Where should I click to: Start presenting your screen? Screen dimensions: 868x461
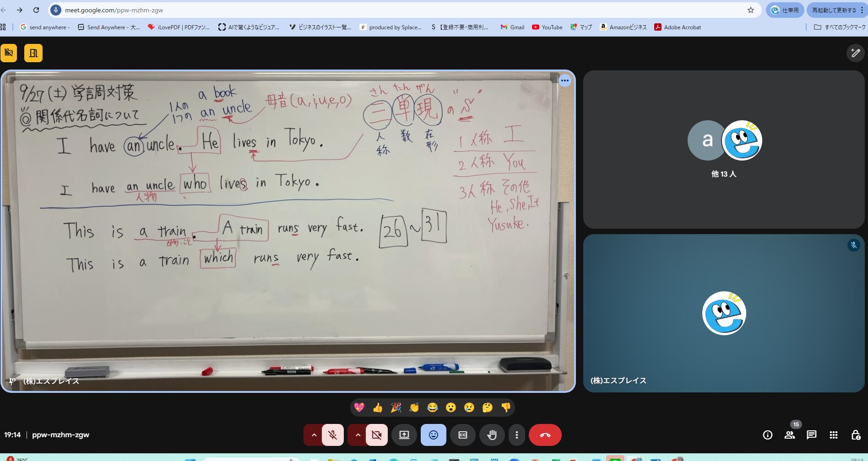pyautogui.click(x=404, y=435)
